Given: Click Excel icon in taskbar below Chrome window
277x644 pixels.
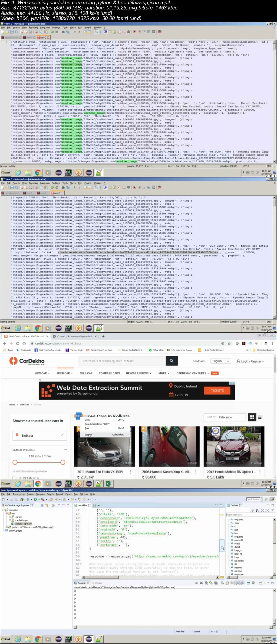Looking at the screenshot, I should pyautogui.click(x=109, y=483).
